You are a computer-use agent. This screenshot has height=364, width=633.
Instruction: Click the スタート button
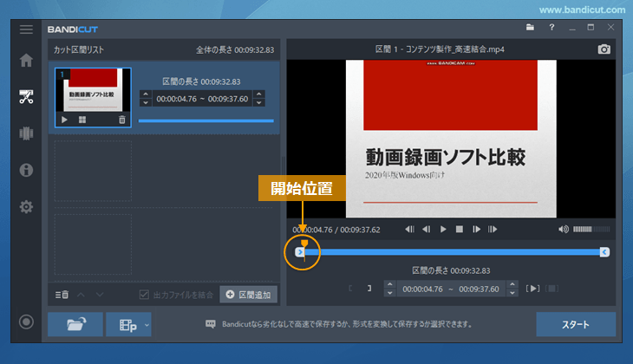576,324
